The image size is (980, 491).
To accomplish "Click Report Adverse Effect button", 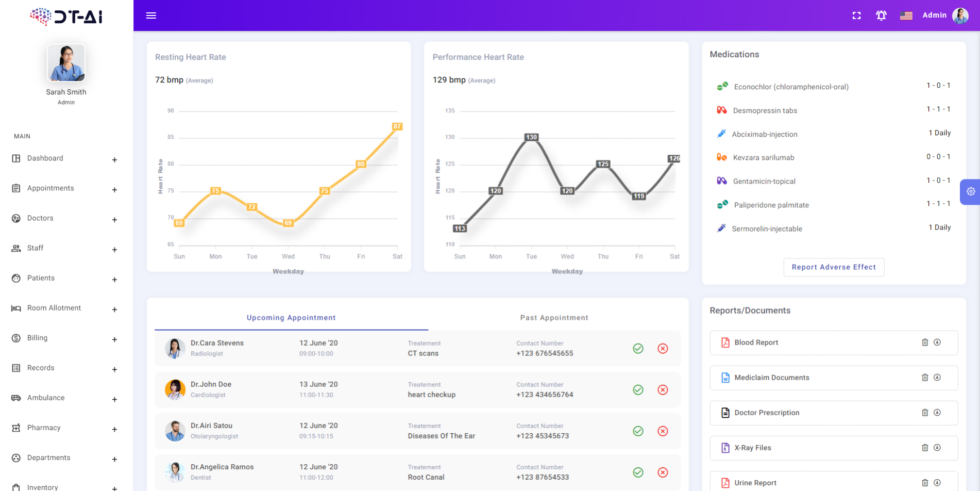I will [834, 267].
